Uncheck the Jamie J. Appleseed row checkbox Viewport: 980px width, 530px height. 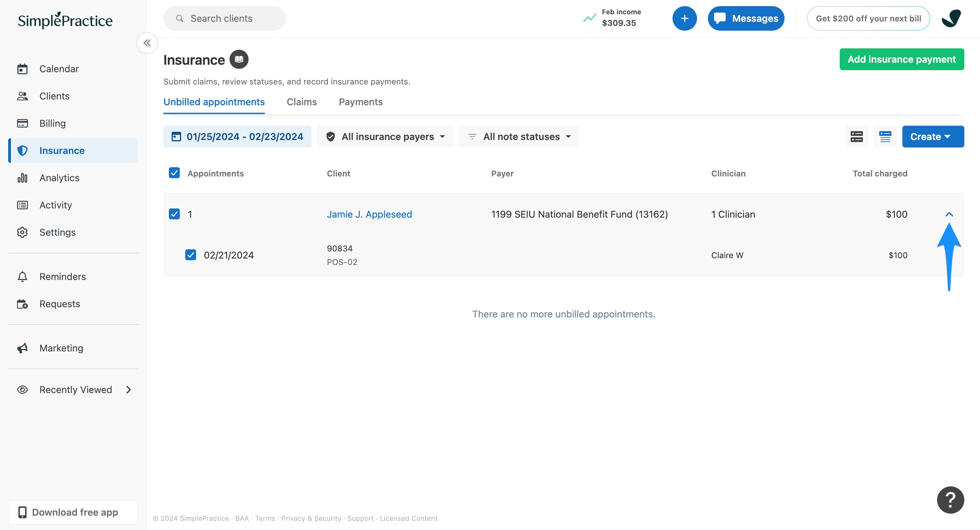[174, 214]
